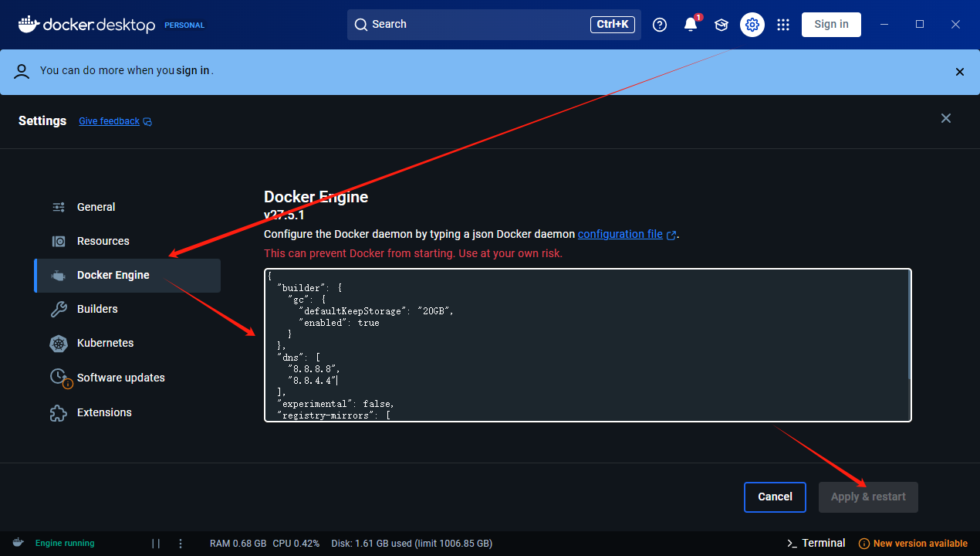Viewport: 980px width, 556px height.
Task: Open the Resources settings tab
Action: pyautogui.click(x=127, y=241)
